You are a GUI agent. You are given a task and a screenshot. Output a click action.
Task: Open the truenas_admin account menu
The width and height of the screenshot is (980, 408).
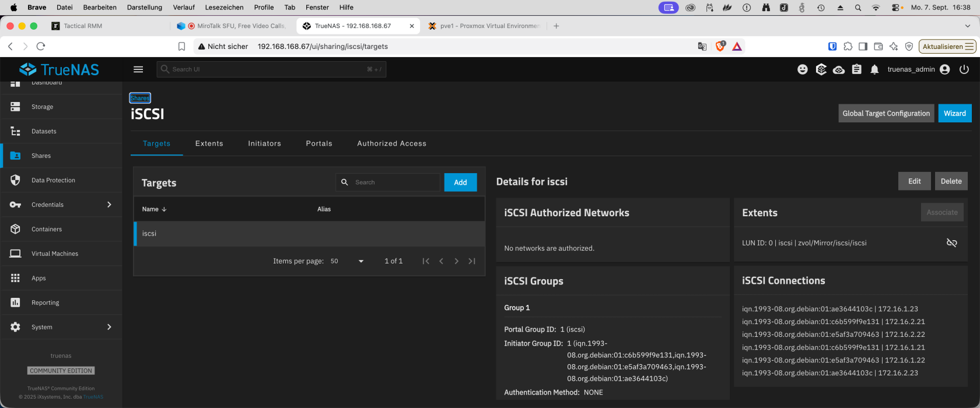(x=919, y=69)
